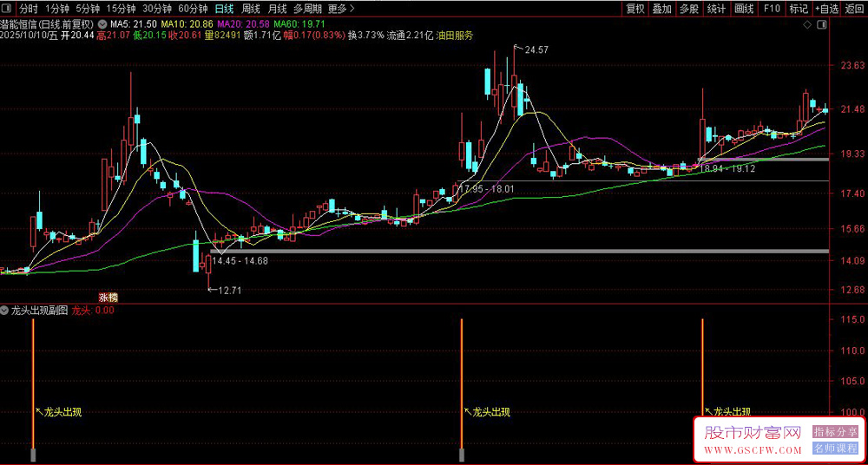This screenshot has height=465, width=868.
Task: Click the 24.57 high price flag icon
Action: pos(517,47)
